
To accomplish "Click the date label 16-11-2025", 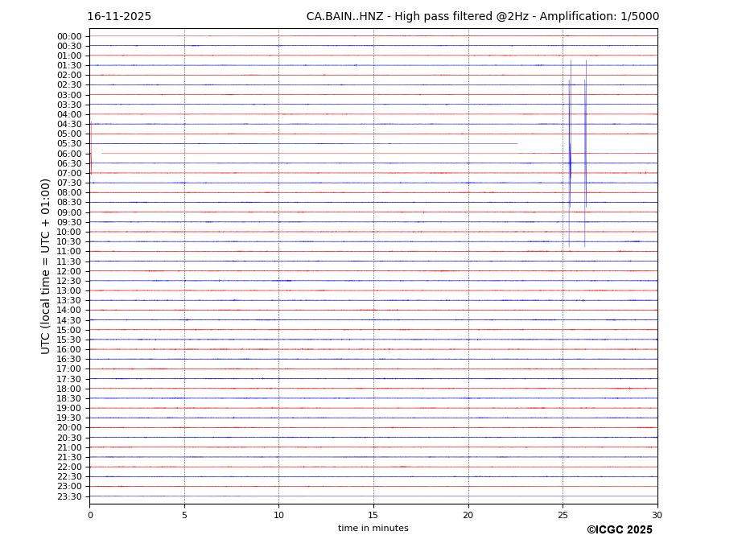I will [x=119, y=17].
